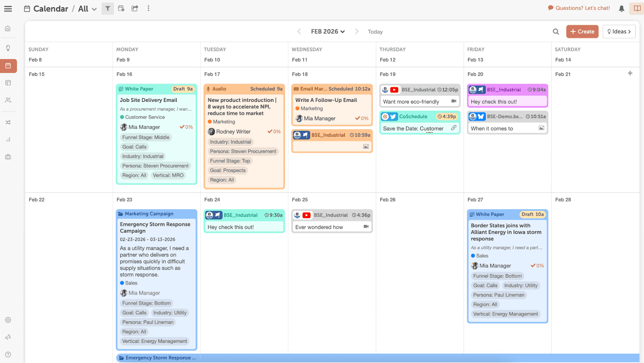Click the notification bell
Viewport: 644px width, 363px height.
[x=621, y=8]
